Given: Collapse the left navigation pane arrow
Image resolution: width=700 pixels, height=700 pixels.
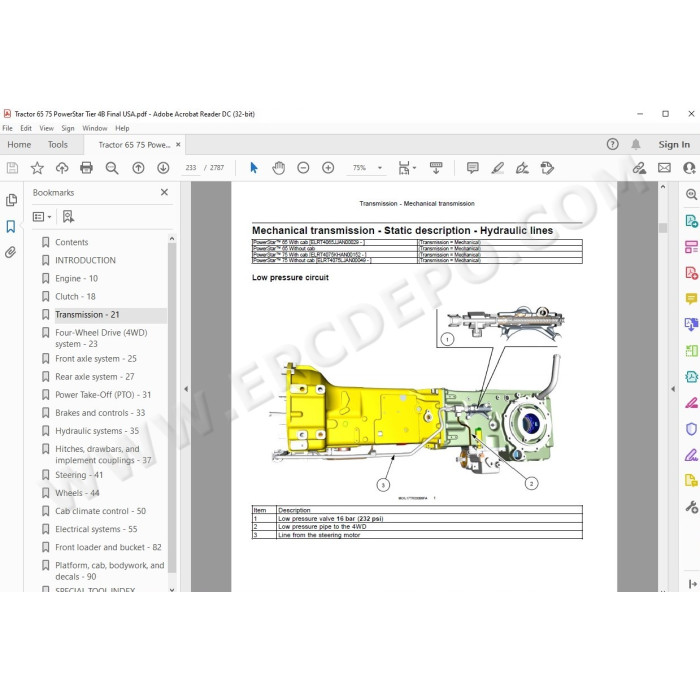Looking at the screenshot, I should tap(186, 389).
